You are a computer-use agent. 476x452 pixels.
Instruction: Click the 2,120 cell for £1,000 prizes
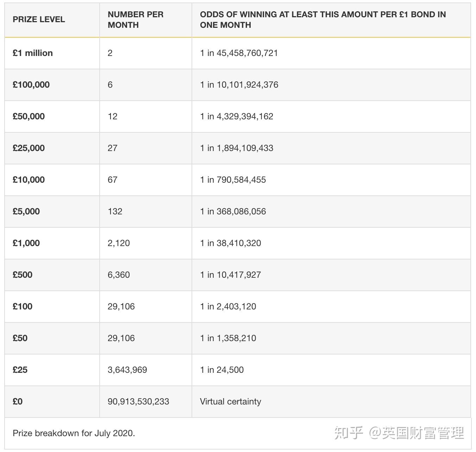pyautogui.click(x=119, y=243)
